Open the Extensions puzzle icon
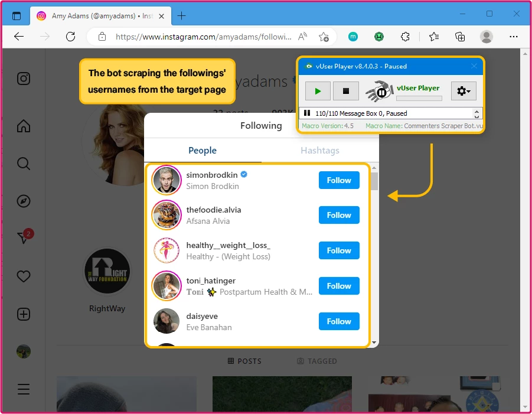Screen dimensions: 532x414 (x=405, y=36)
